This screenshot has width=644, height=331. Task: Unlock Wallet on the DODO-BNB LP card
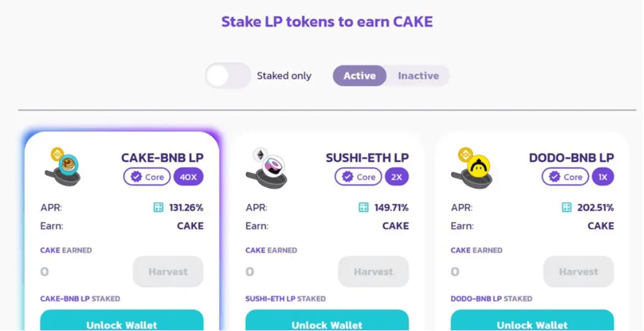[532, 321]
